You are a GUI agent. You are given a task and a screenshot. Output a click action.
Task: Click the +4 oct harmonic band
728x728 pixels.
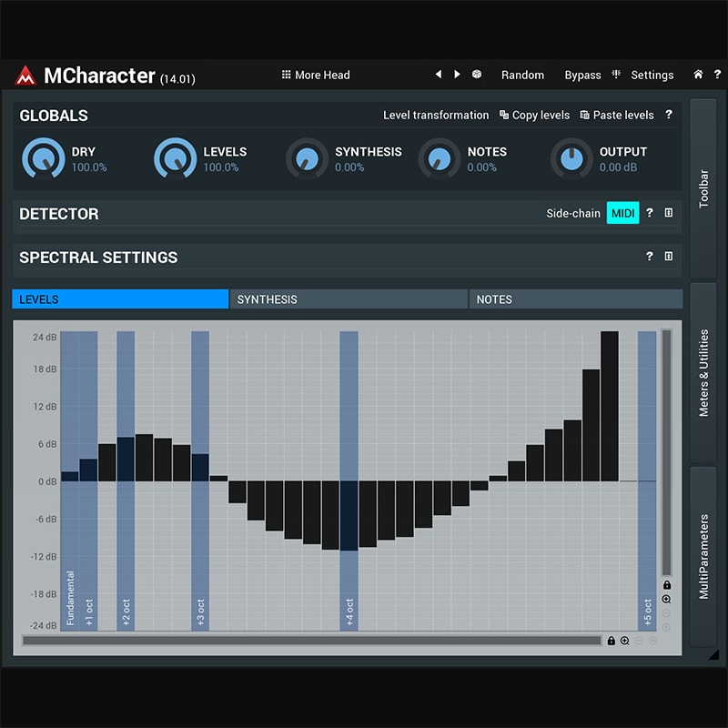pos(349,480)
